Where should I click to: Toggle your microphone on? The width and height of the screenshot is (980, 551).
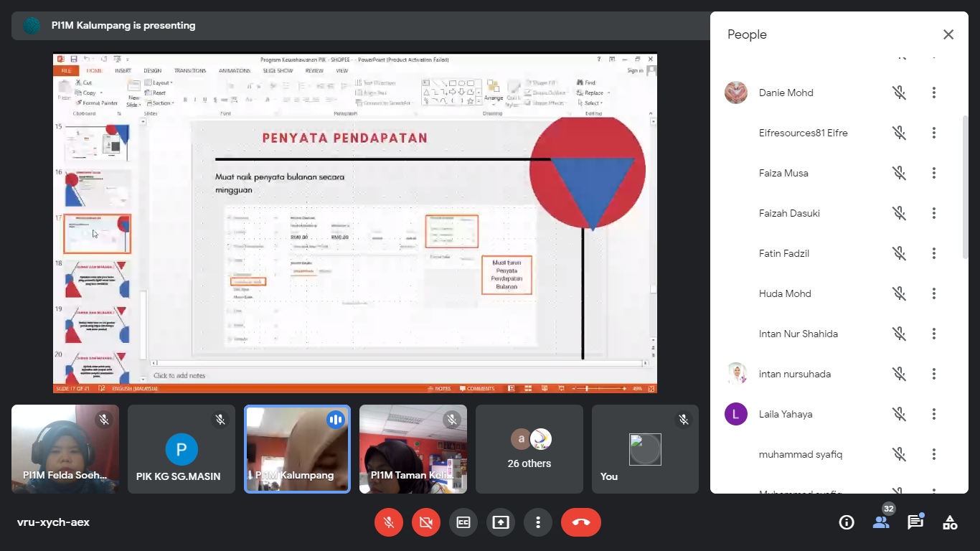point(389,522)
